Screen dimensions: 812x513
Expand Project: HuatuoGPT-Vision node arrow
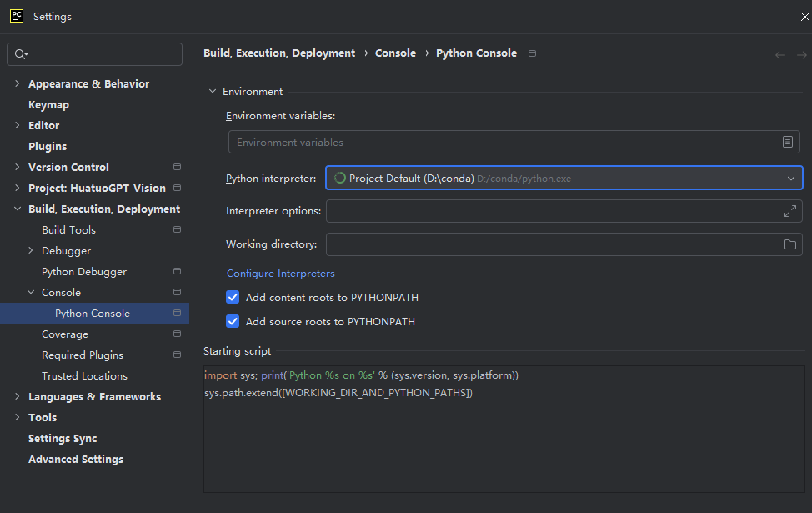point(17,188)
